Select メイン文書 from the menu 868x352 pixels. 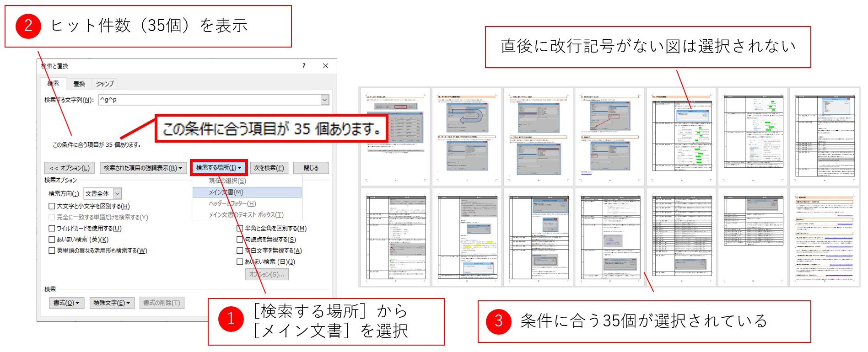226,192
